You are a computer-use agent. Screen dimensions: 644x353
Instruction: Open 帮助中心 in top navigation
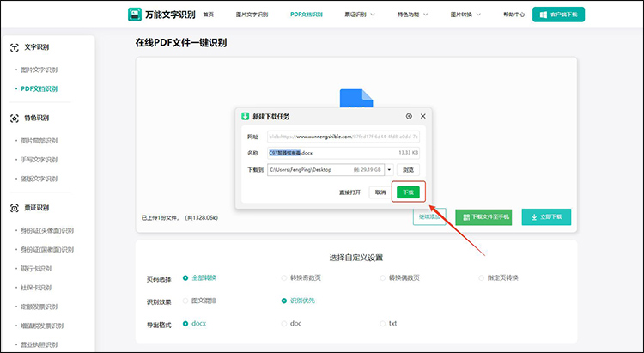514,15
